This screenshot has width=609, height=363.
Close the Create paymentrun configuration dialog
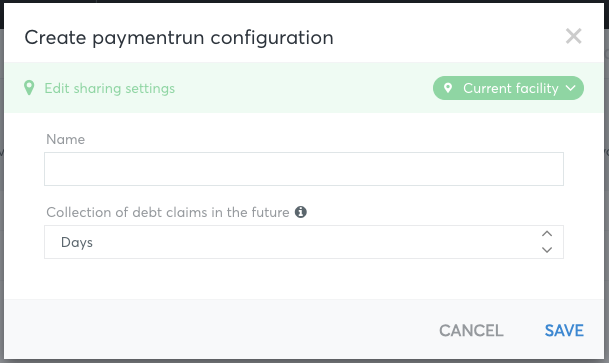(x=573, y=36)
